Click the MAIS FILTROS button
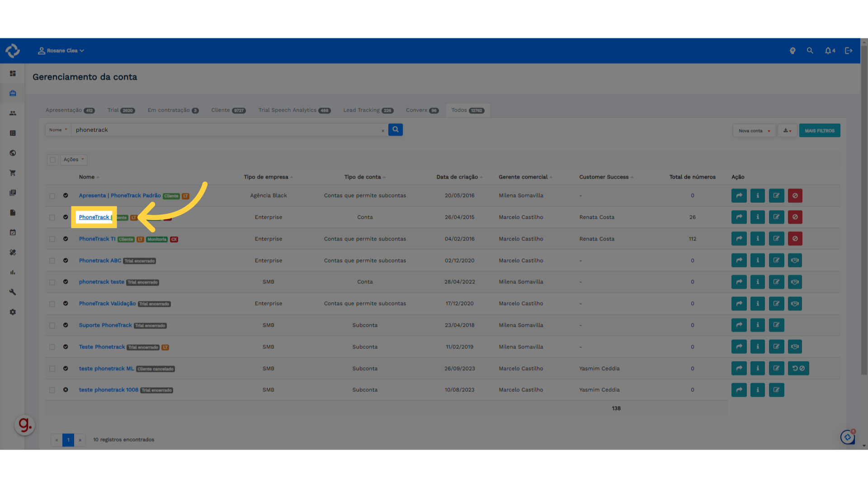Image resolution: width=868 pixels, height=488 pixels. (820, 131)
